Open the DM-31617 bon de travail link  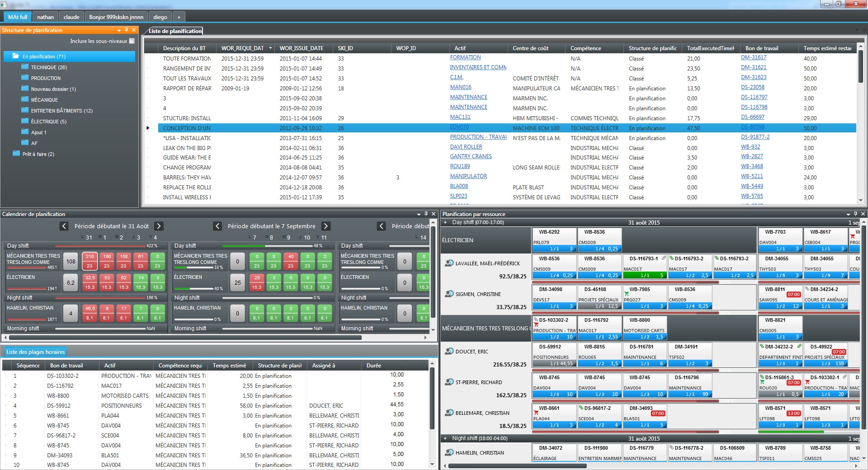754,57
